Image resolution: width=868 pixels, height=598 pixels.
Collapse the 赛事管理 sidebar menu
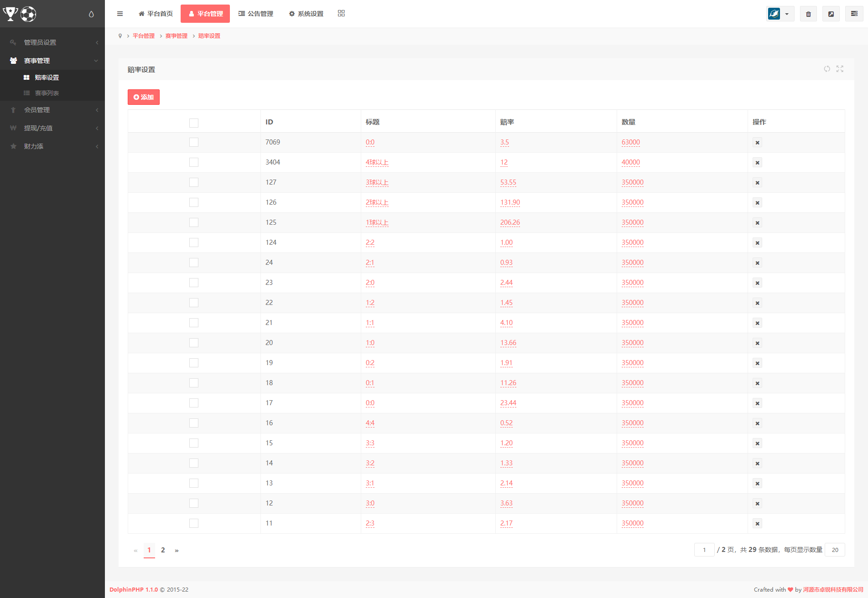click(x=52, y=61)
